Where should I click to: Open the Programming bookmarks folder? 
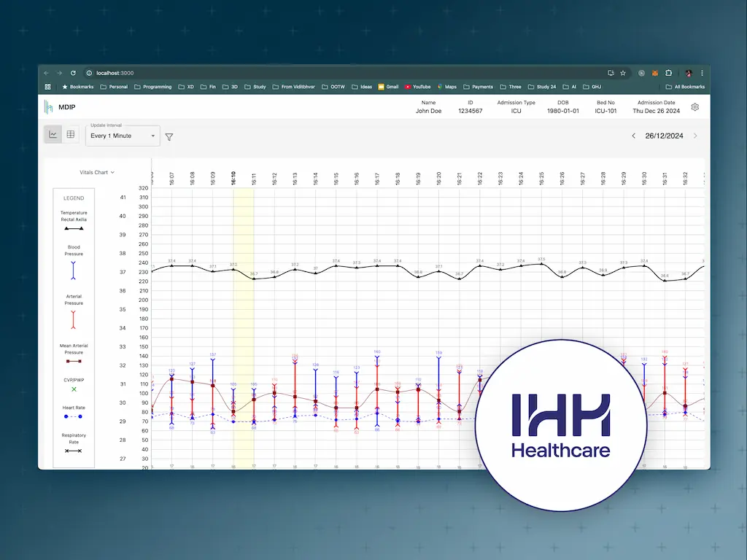153,87
